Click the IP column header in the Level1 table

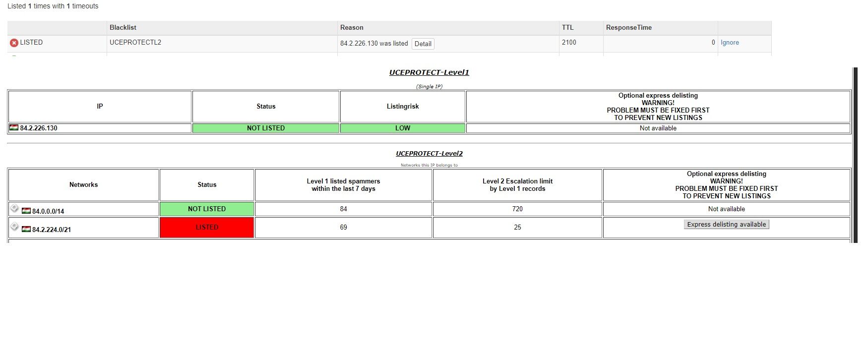pos(100,106)
